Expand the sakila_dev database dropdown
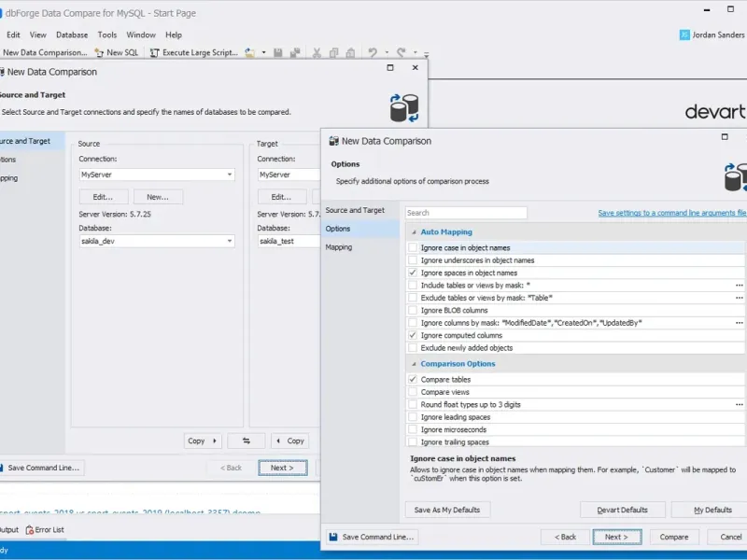The width and height of the screenshot is (747, 560). (x=230, y=241)
